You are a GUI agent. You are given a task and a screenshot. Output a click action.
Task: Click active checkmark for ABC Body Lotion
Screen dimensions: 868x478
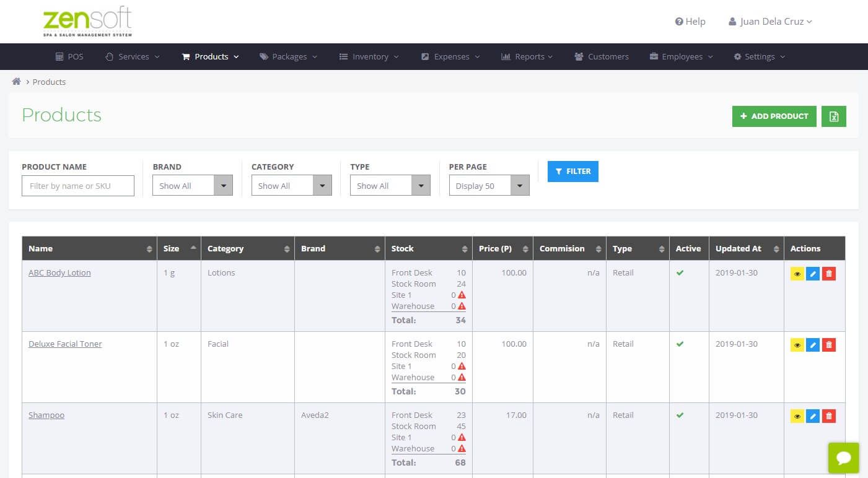pyautogui.click(x=680, y=272)
